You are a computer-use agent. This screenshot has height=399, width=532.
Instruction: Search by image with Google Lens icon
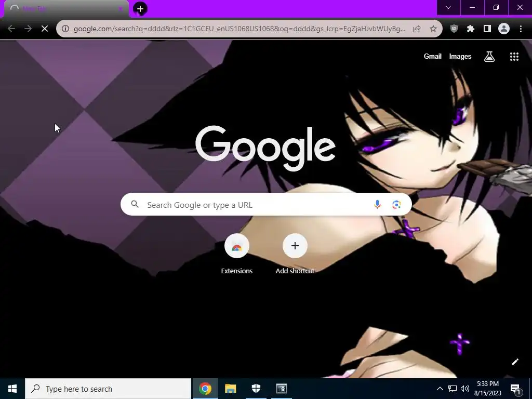point(396,205)
